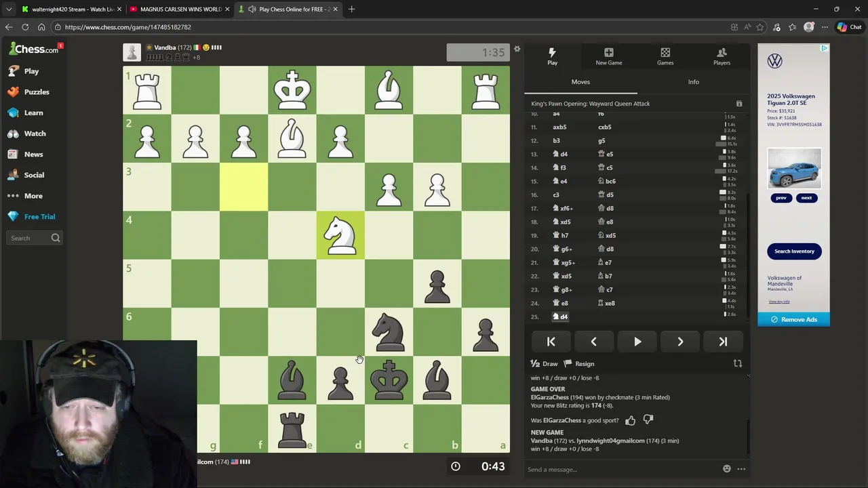868x488 pixels.
Task: Open Vandba's profile avatar above the board
Action: pos(132,52)
